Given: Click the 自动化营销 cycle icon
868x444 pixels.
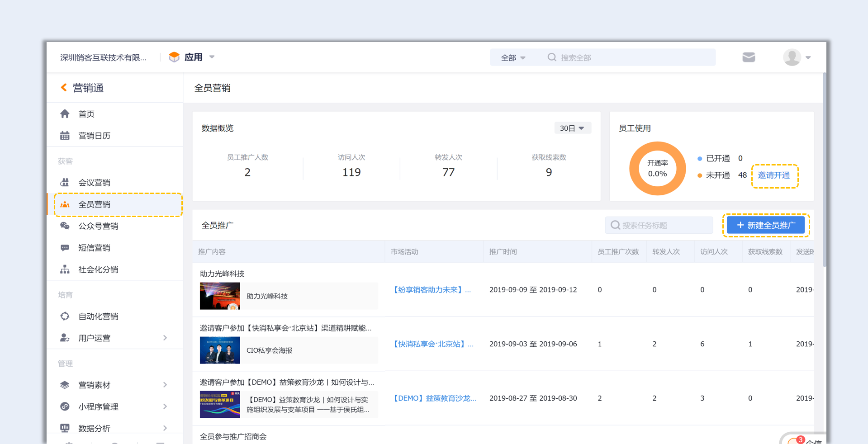Looking at the screenshot, I should (65, 316).
